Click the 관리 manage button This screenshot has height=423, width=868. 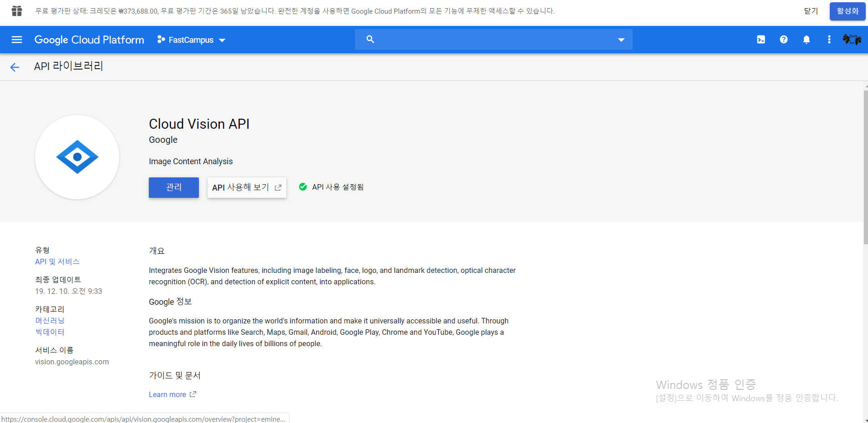click(x=174, y=187)
